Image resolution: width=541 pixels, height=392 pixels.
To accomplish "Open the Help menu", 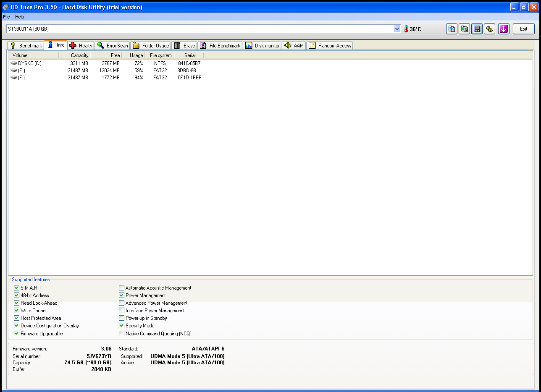I will (20, 17).
